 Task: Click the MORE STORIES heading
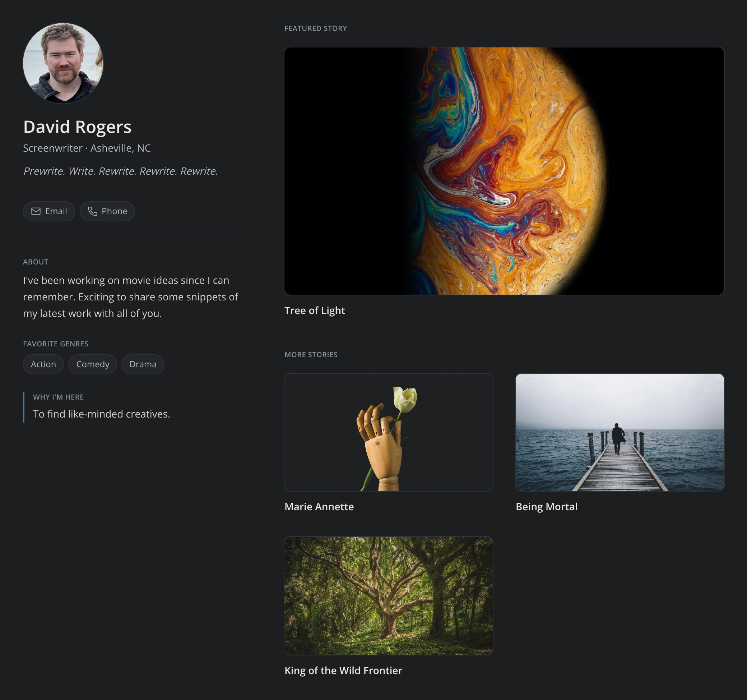click(311, 355)
